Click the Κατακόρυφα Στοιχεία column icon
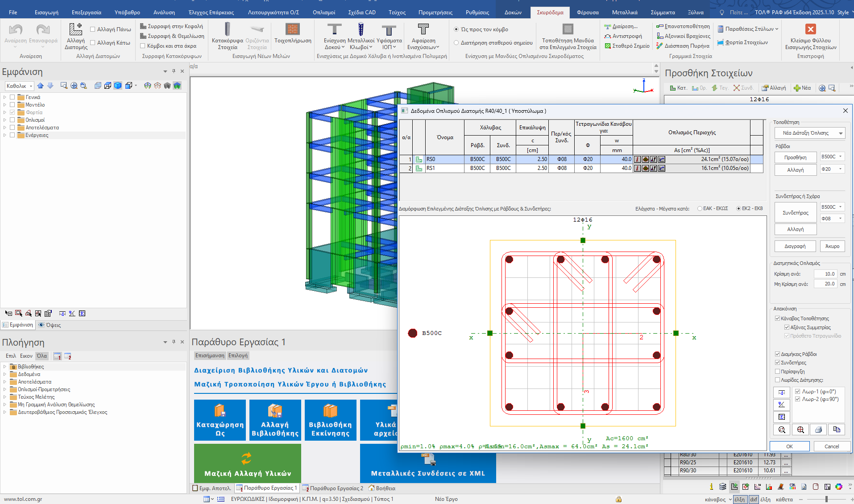Screen dimensions: 854x504 pos(228,30)
